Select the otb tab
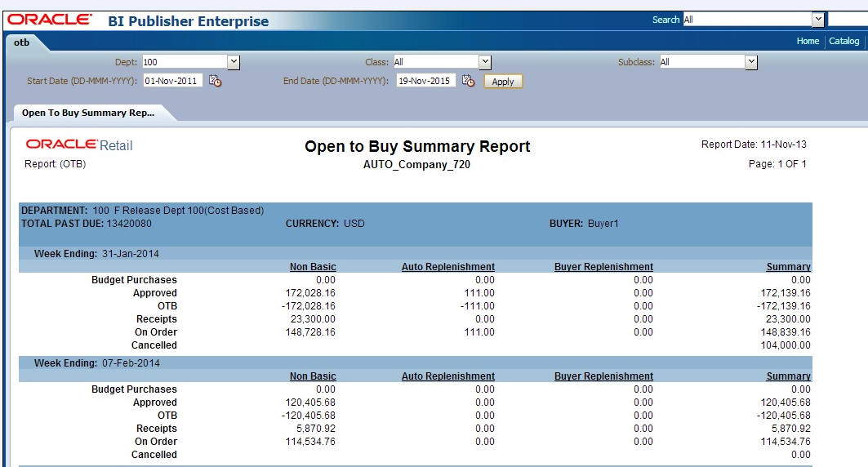Screen dimensions: 868x467 click(x=21, y=42)
